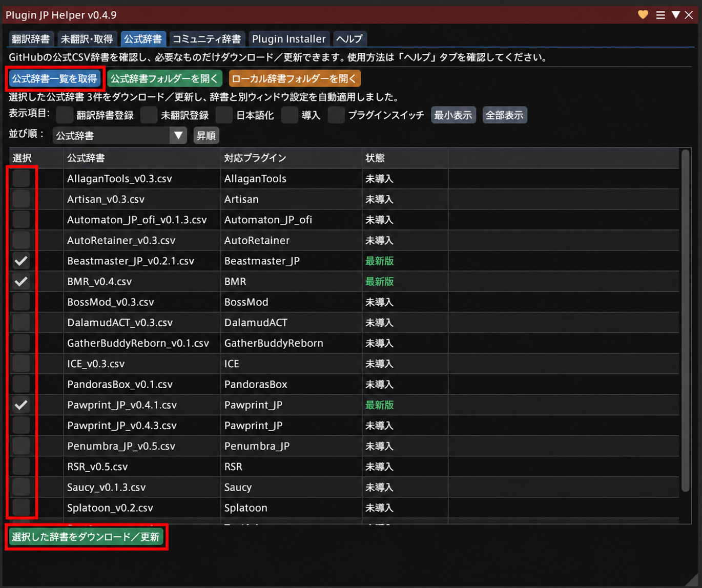Show the ヘルプ tab
This screenshot has width=702, height=588.
click(349, 39)
